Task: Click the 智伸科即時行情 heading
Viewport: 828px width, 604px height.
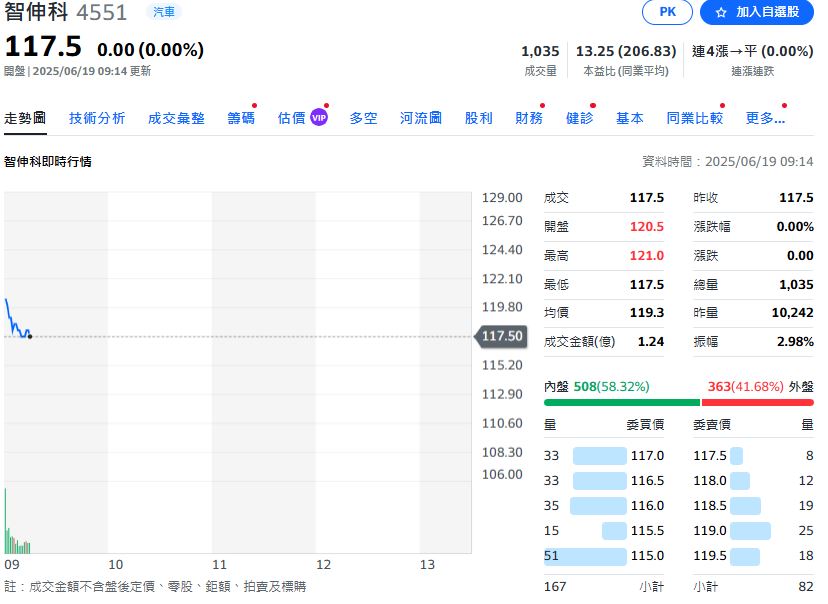Action: coord(48,162)
